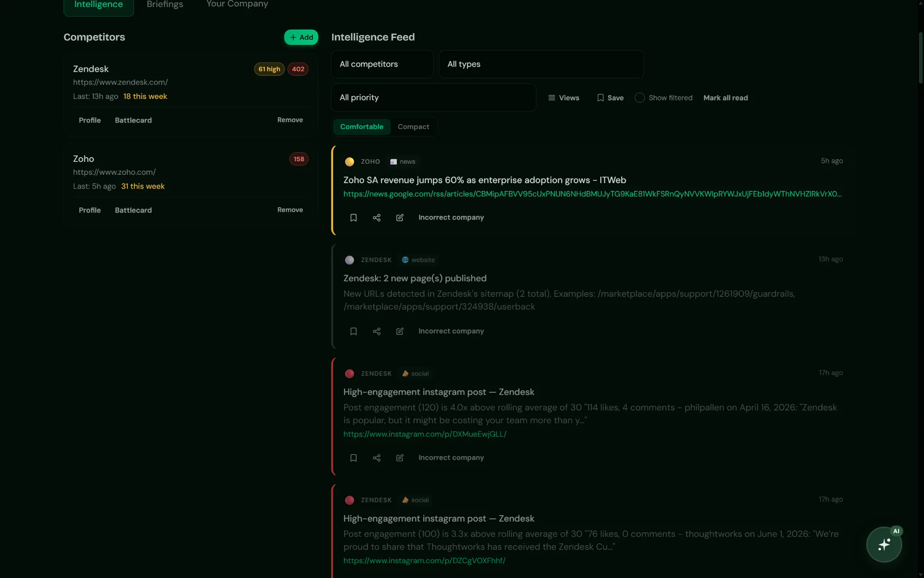Share the instagram post item with philpallen quote
Viewport: 924px width, 578px height.
pos(377,458)
